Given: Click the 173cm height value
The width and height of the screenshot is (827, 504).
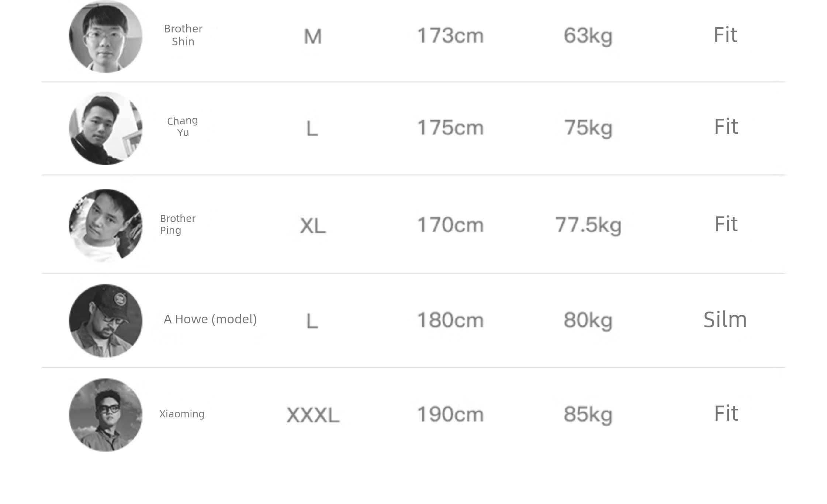Looking at the screenshot, I should tap(450, 36).
